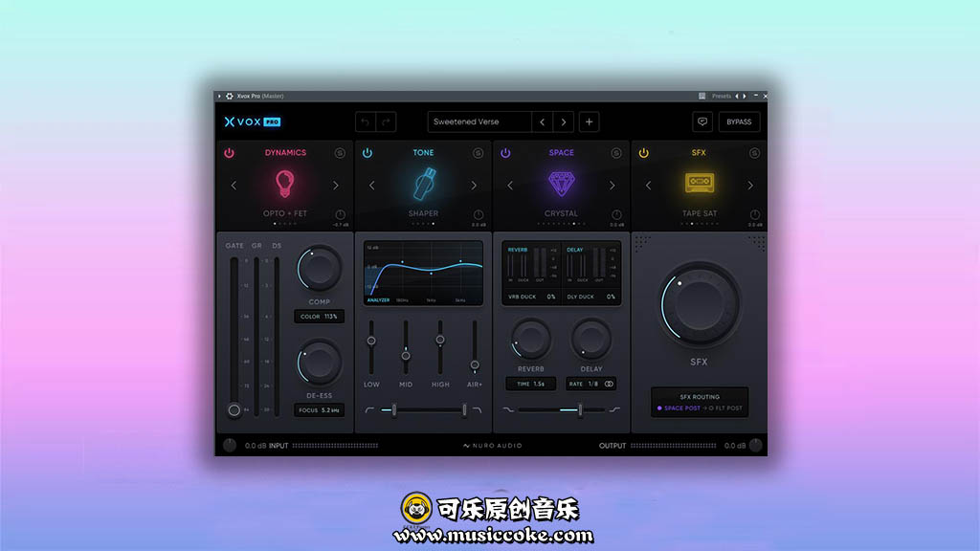Switch to next Dynamics type
The width and height of the screenshot is (980, 551).
(336, 186)
